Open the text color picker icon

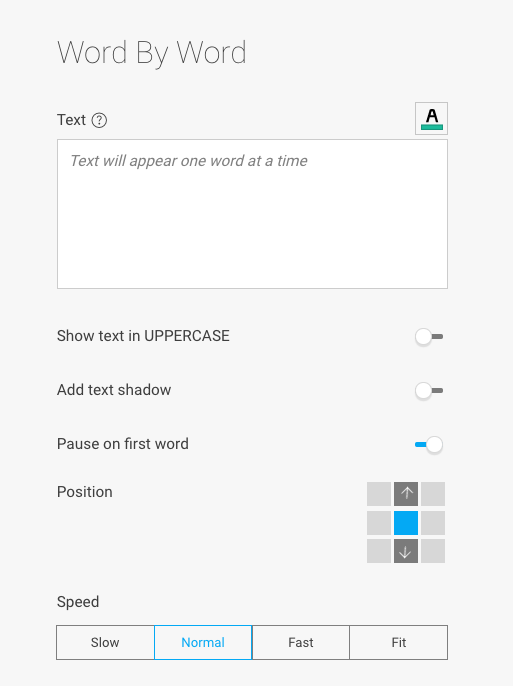pos(431,119)
